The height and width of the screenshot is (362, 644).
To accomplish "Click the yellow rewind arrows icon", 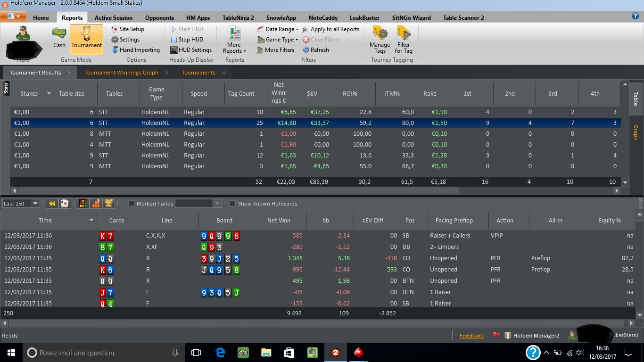I will (52, 204).
